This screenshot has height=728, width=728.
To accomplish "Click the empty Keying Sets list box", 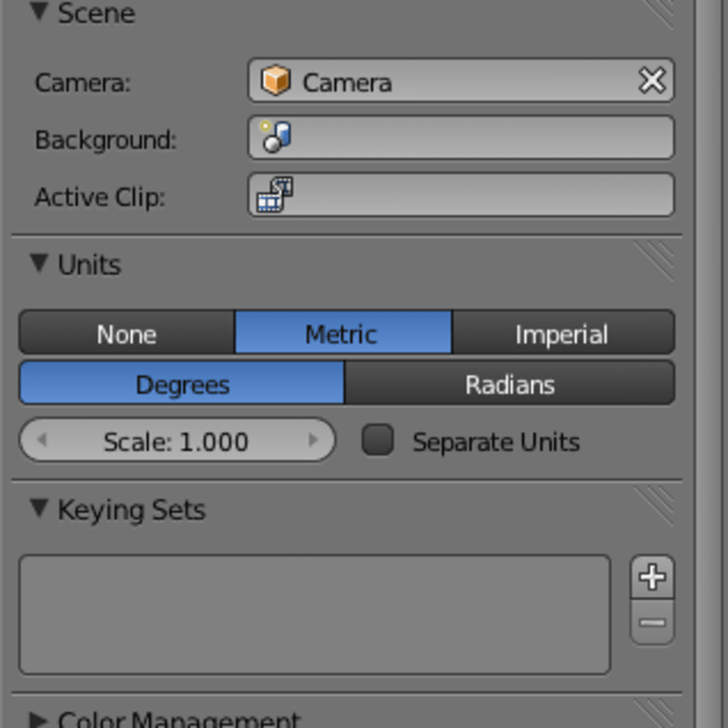I will (x=314, y=614).
